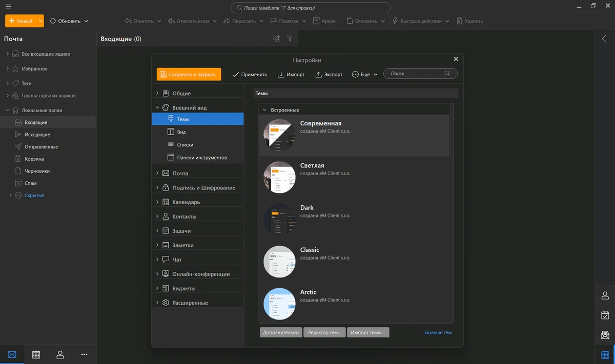Click Сохранить и закрыть button
The image size is (615, 364).
[x=189, y=74]
